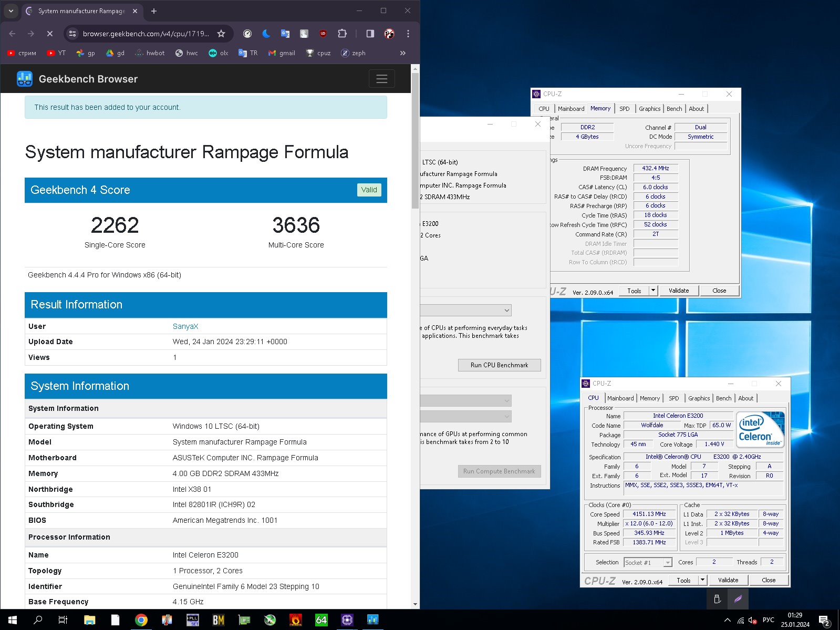840x630 pixels.
Task: Switch to SPD tab in CPU-Z Memory window
Action: tap(624, 109)
